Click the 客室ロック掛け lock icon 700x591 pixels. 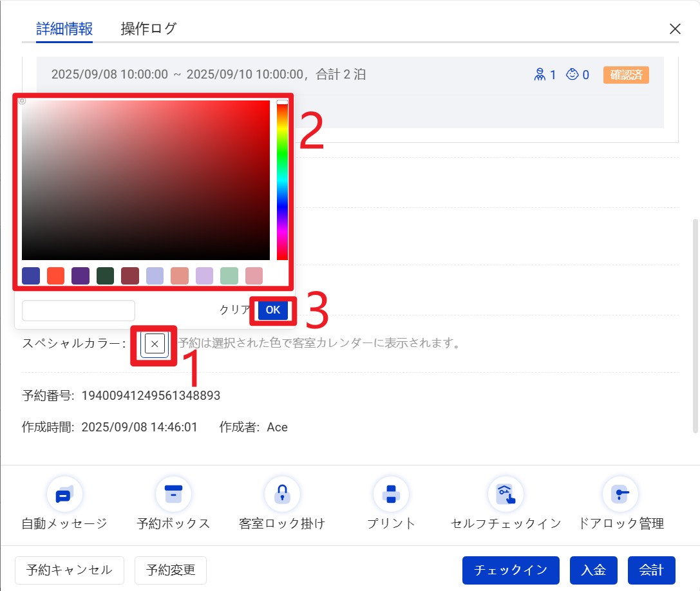pyautogui.click(x=282, y=494)
